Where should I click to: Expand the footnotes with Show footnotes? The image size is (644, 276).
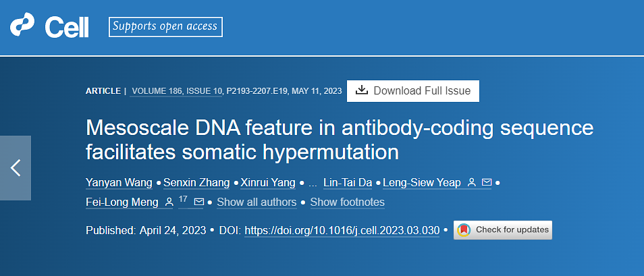coord(348,202)
